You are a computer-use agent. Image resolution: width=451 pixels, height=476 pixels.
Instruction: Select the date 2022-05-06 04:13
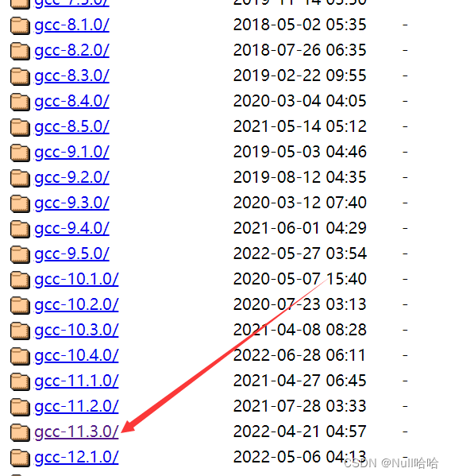299,457
